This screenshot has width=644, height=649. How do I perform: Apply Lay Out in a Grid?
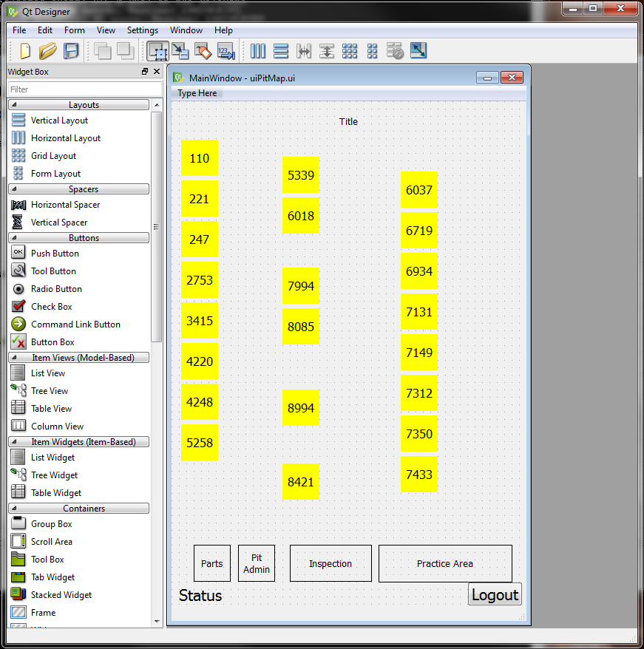(x=350, y=51)
